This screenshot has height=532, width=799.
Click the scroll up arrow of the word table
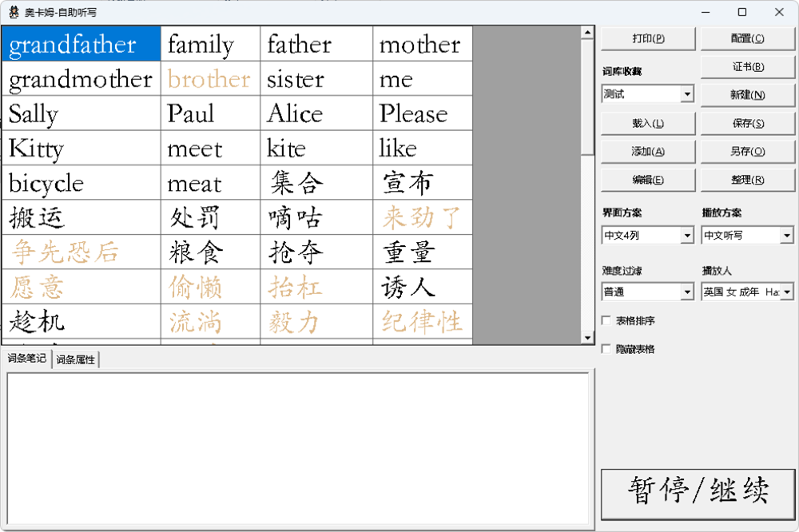pyautogui.click(x=588, y=33)
